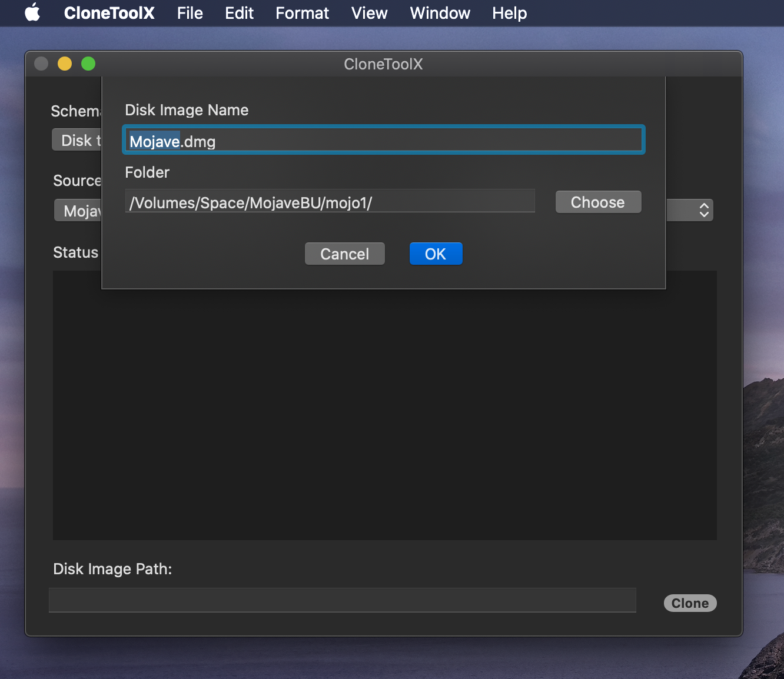Expand the Source dropdown arrows
This screenshot has height=679, width=784.
tap(703, 210)
